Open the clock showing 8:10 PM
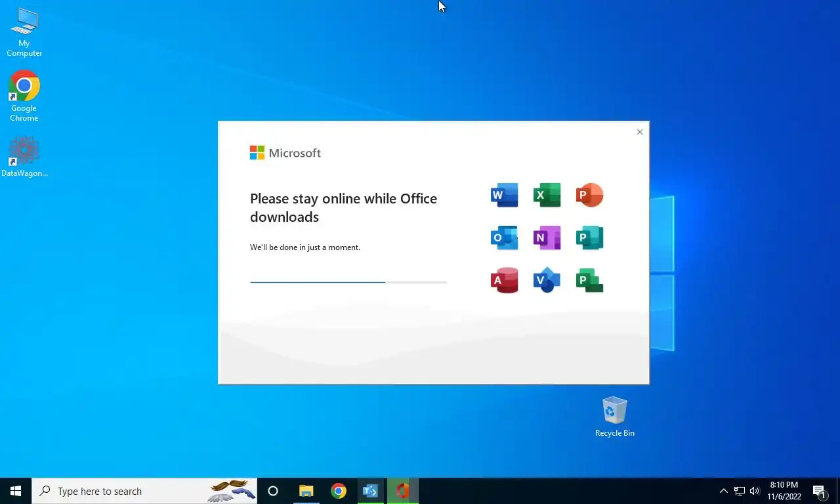The width and height of the screenshot is (840, 504). coord(784,491)
